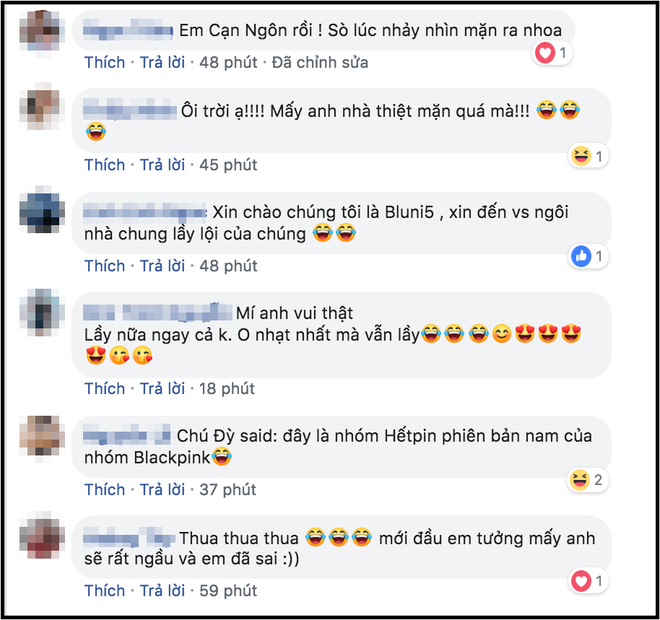
Task: Click the '59 phút' timestamp
Action: point(228,591)
